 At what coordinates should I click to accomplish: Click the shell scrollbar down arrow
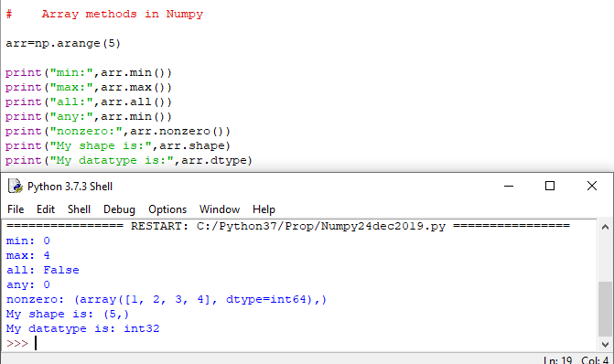click(x=605, y=345)
